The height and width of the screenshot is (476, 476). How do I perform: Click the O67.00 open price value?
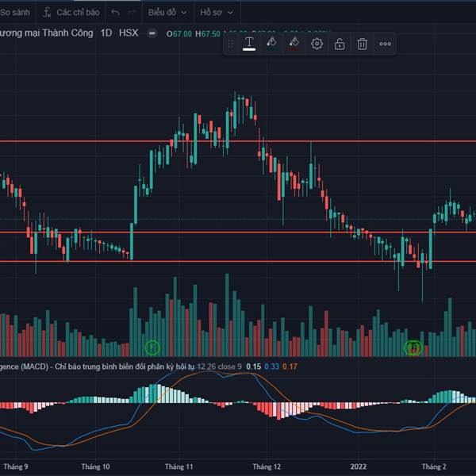click(179, 33)
